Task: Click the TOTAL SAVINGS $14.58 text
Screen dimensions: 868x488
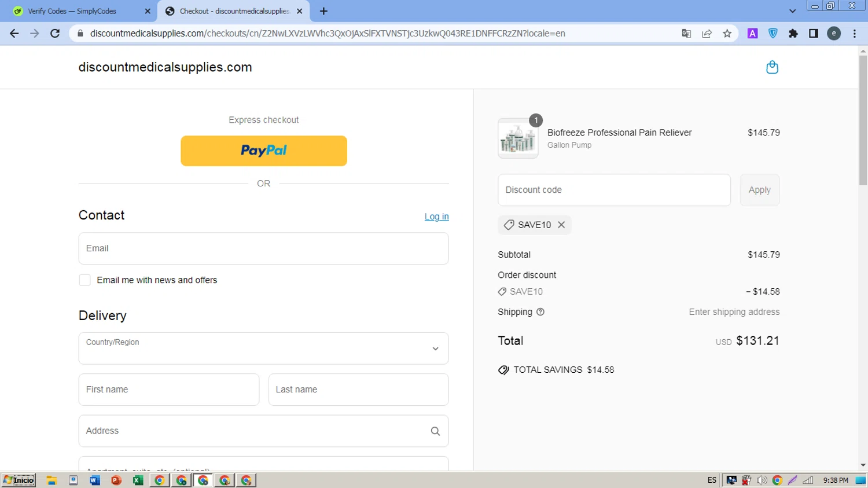Action: pos(564,370)
